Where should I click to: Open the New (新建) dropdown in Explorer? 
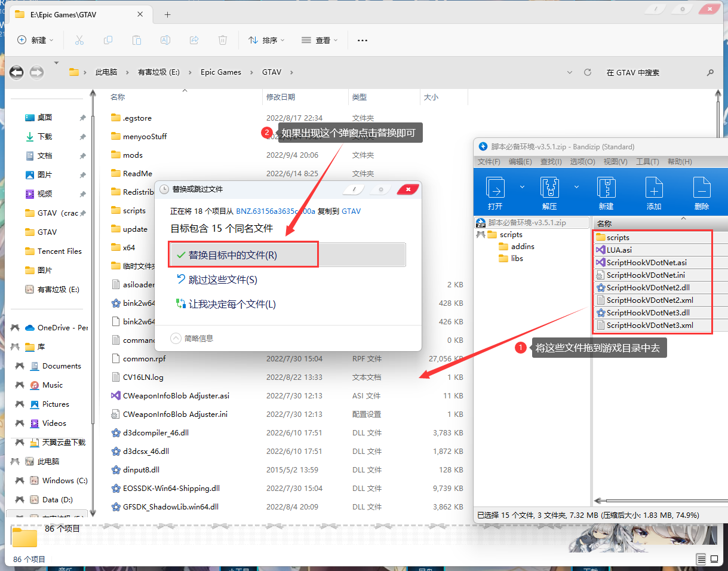click(x=35, y=40)
